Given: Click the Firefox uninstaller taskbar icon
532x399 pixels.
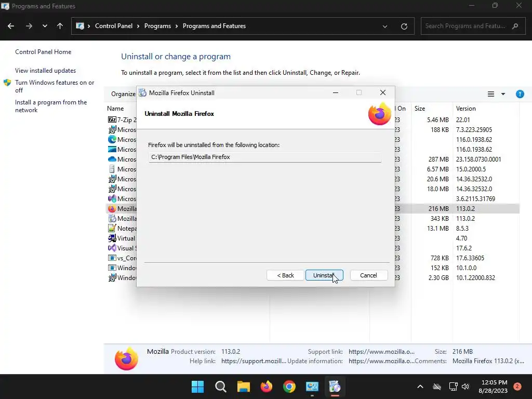Looking at the screenshot, I should (x=335, y=387).
